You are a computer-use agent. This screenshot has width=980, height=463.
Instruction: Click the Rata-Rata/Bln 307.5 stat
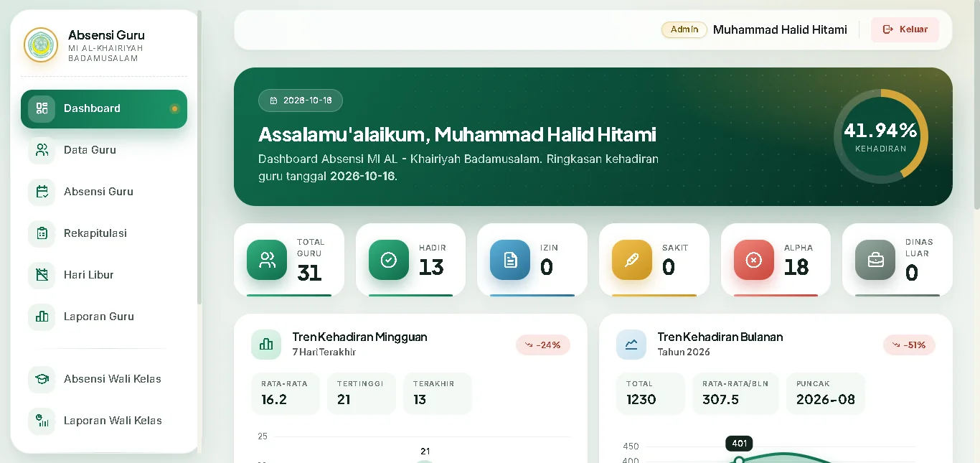(x=735, y=393)
